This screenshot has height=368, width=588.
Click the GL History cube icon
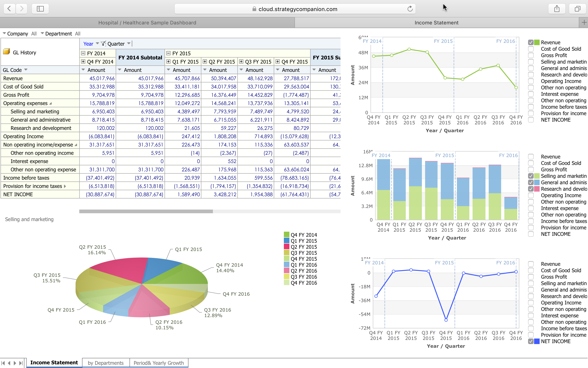coord(7,52)
